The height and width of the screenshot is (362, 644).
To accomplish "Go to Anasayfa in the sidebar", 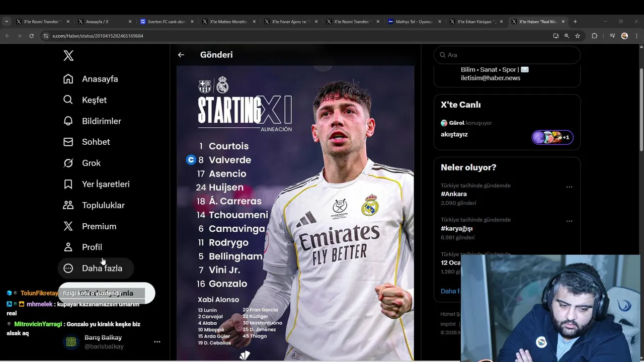I will 91,79.
